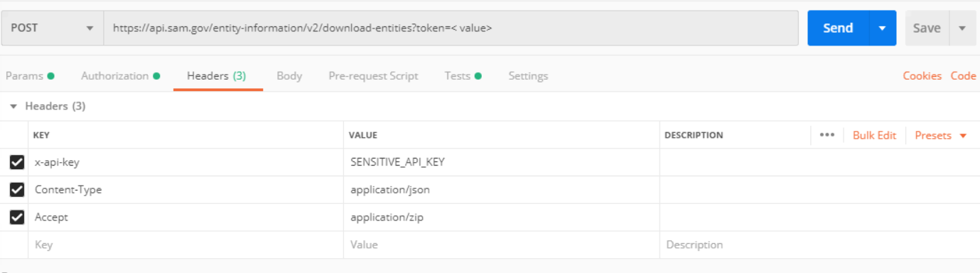This screenshot has width=980, height=273.
Task: Open the Tests tab
Action: [463, 76]
